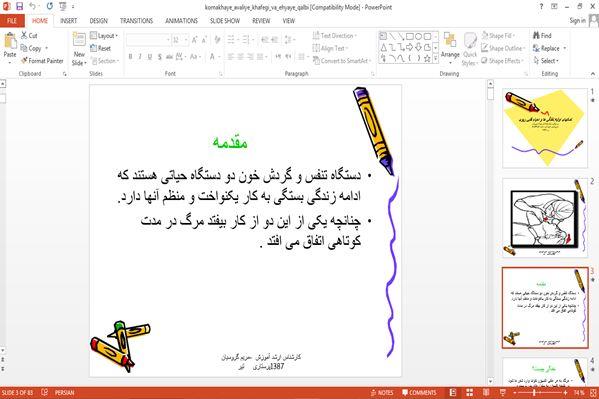
Task: Expand the shapes gallery More arrow
Action: click(x=435, y=58)
